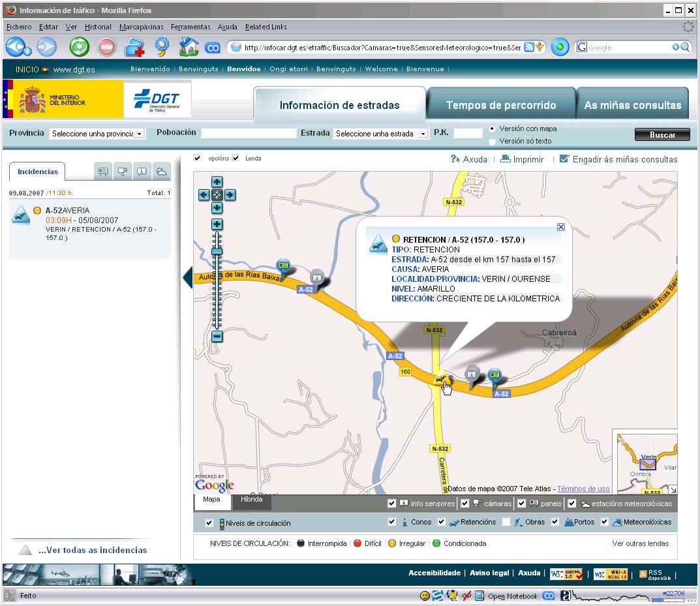Go to browser Home page icon

click(x=189, y=47)
